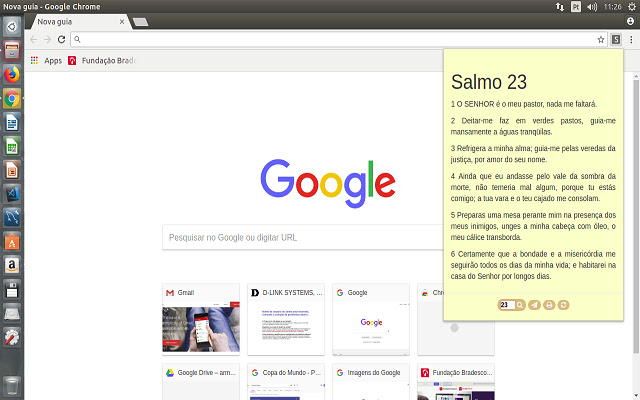Open the Trash in launcher
Image resolution: width=640 pixels, height=400 pixels.
click(12, 385)
